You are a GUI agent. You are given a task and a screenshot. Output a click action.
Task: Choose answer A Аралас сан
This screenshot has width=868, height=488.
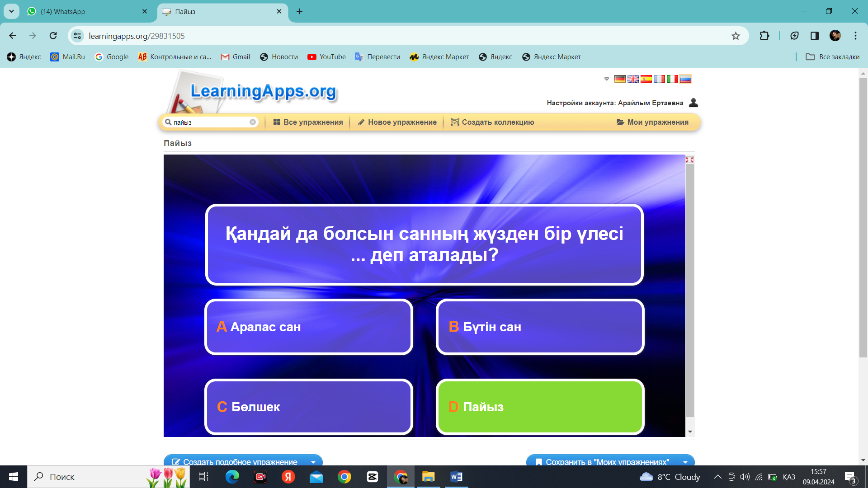309,327
